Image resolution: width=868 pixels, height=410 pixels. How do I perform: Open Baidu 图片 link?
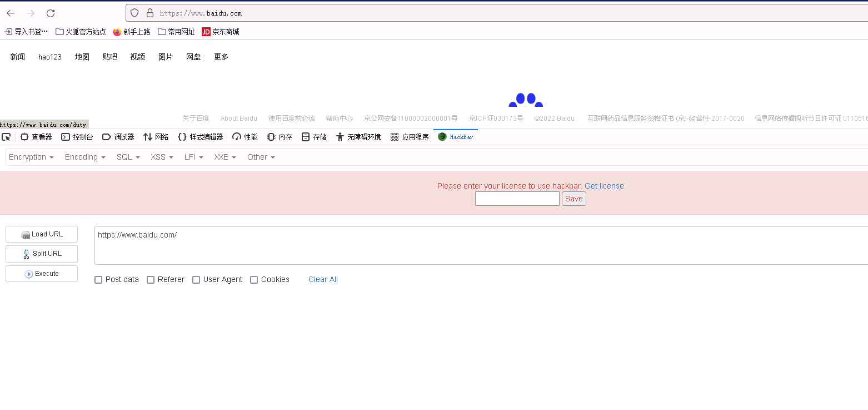coord(166,57)
